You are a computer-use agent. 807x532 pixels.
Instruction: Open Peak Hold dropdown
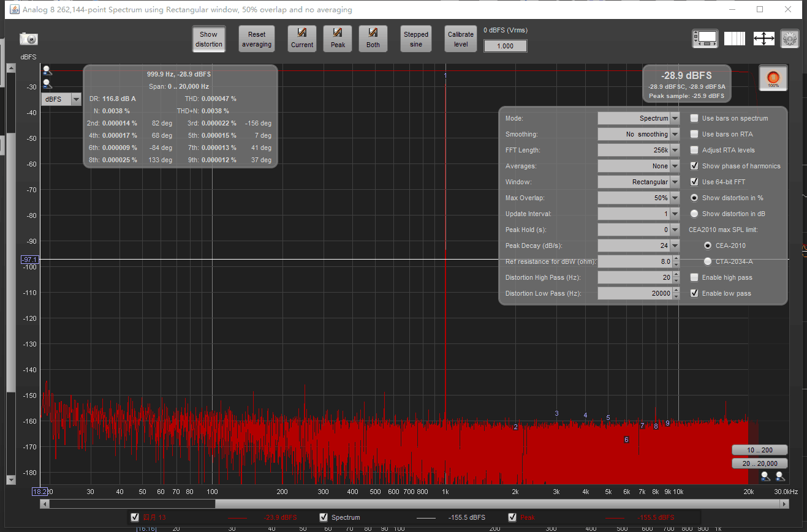click(638, 230)
